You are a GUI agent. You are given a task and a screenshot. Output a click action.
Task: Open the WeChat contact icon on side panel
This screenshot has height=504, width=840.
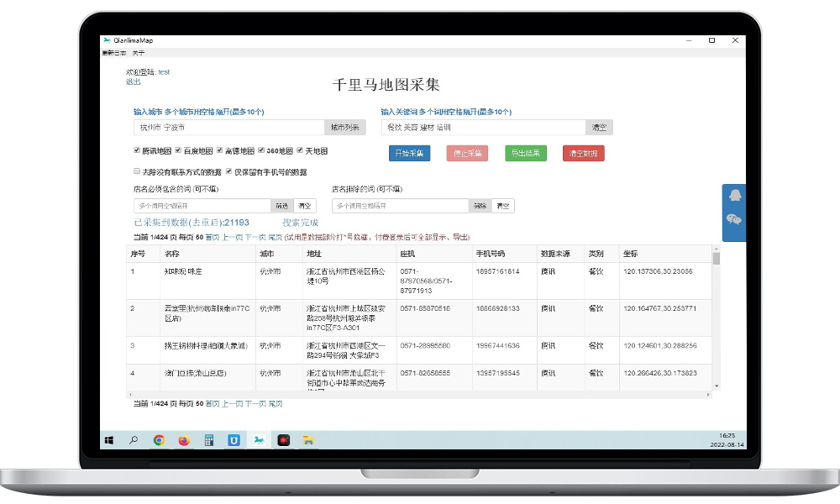click(734, 219)
